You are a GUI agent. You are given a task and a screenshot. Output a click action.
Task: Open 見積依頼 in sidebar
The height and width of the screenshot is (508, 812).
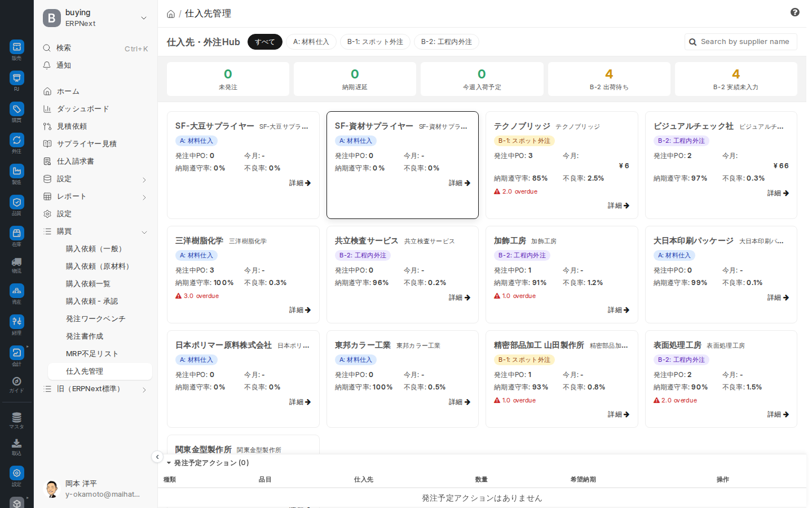pyautogui.click(x=96, y=126)
